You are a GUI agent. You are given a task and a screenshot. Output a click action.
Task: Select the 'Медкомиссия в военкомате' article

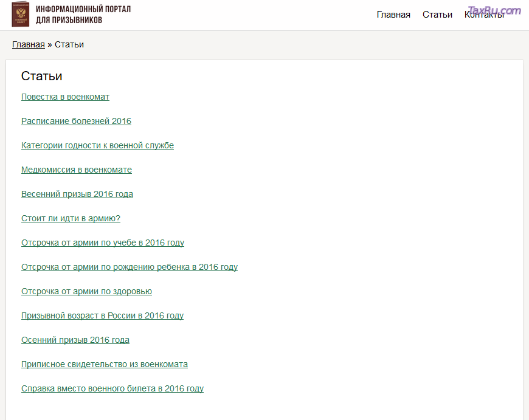pyautogui.click(x=77, y=170)
